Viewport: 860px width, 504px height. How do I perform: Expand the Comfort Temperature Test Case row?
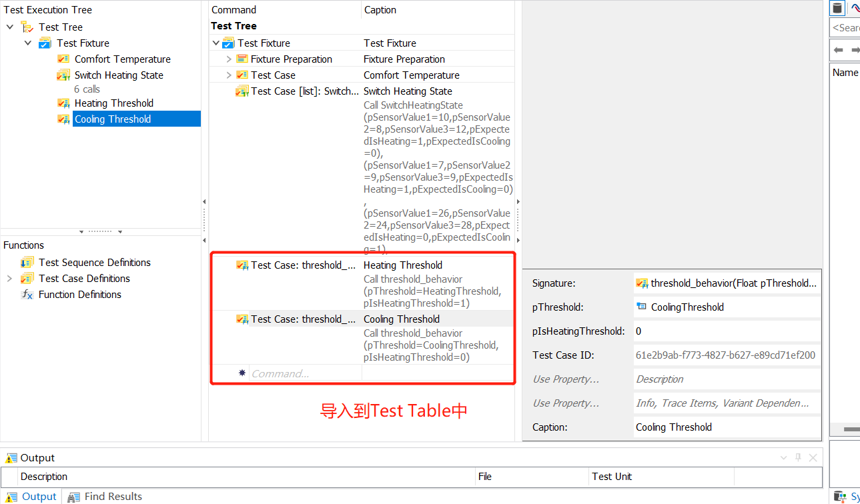pos(229,75)
